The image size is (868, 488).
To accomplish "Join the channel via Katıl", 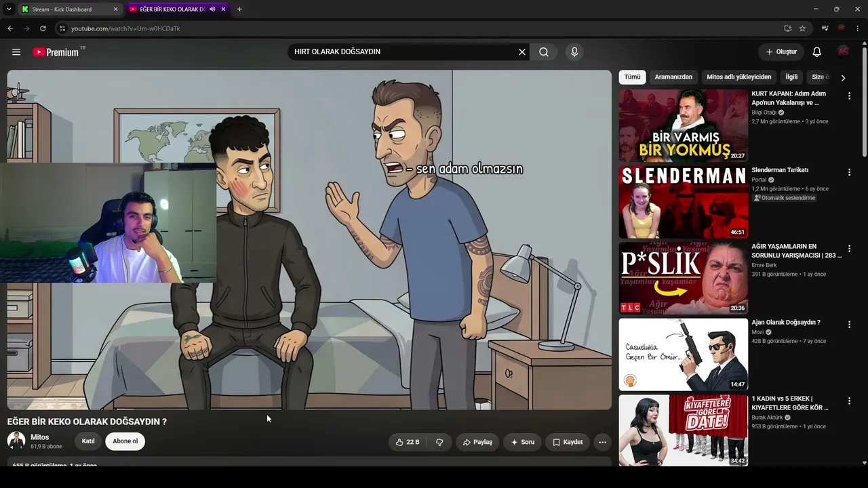I will [88, 441].
